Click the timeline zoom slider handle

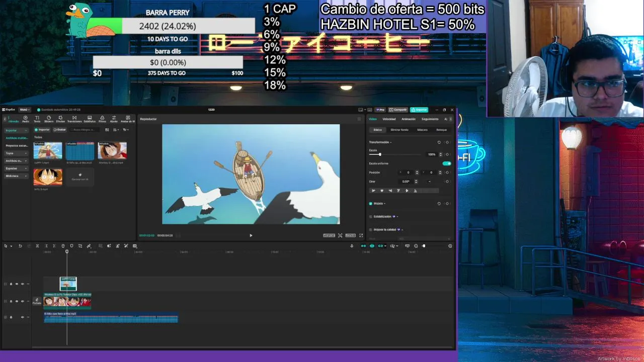[424, 246]
